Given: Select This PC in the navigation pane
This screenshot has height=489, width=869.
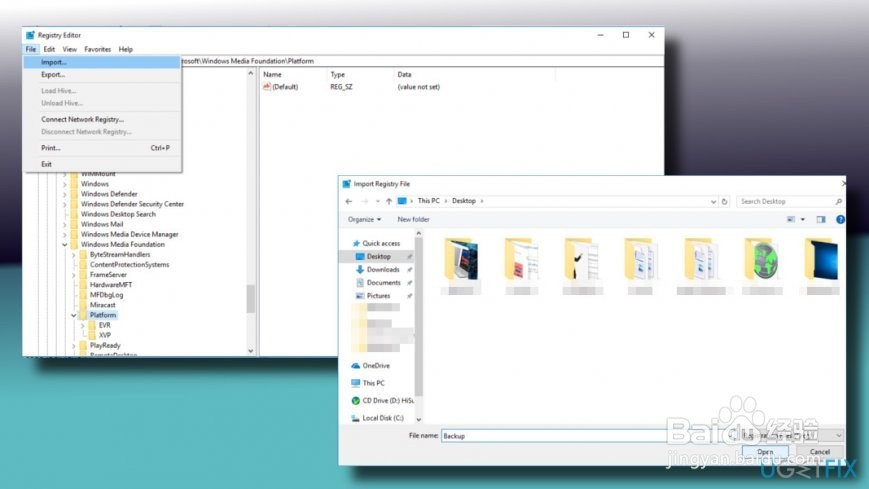Looking at the screenshot, I should coord(373,383).
